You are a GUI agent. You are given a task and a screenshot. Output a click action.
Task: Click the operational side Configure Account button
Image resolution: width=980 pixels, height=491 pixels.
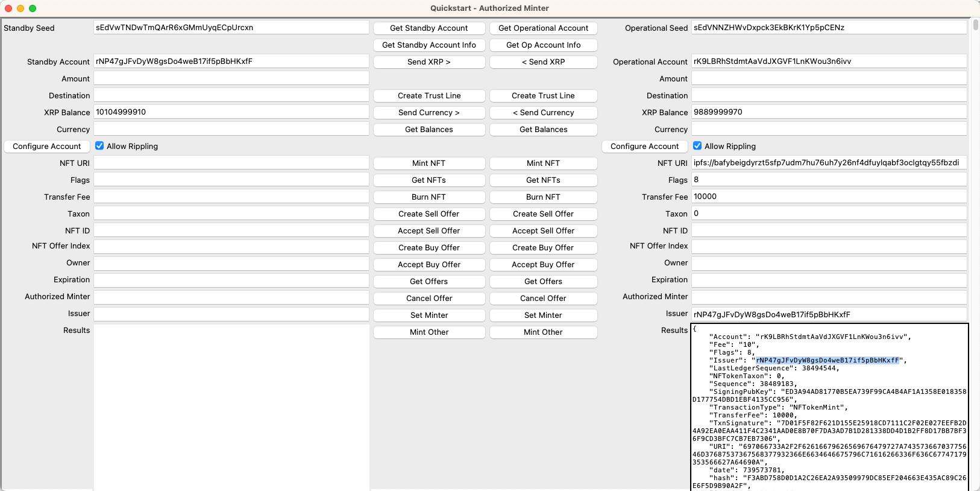(x=644, y=147)
